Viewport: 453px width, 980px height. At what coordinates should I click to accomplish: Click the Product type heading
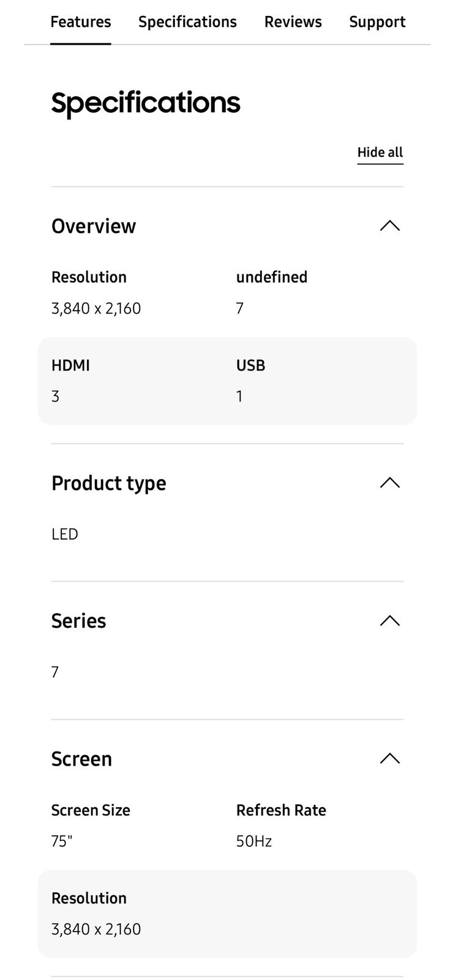coord(109,483)
